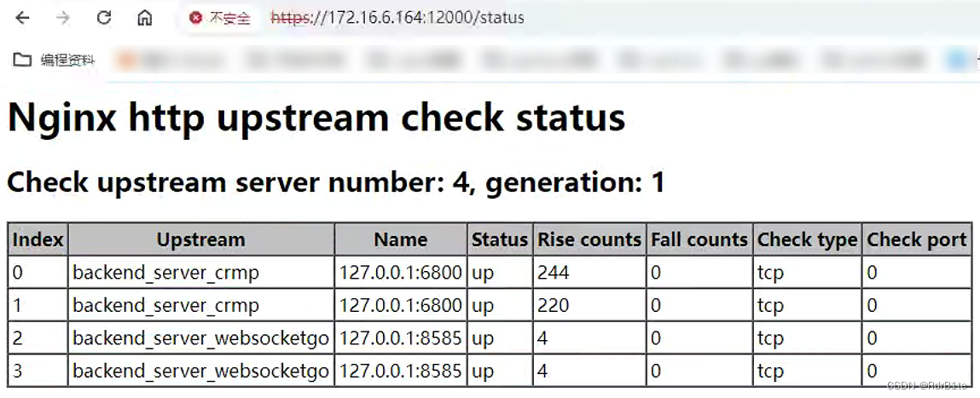This screenshot has width=980, height=398.
Task: Click the 不安全 security warning badge
Action: tap(220, 18)
